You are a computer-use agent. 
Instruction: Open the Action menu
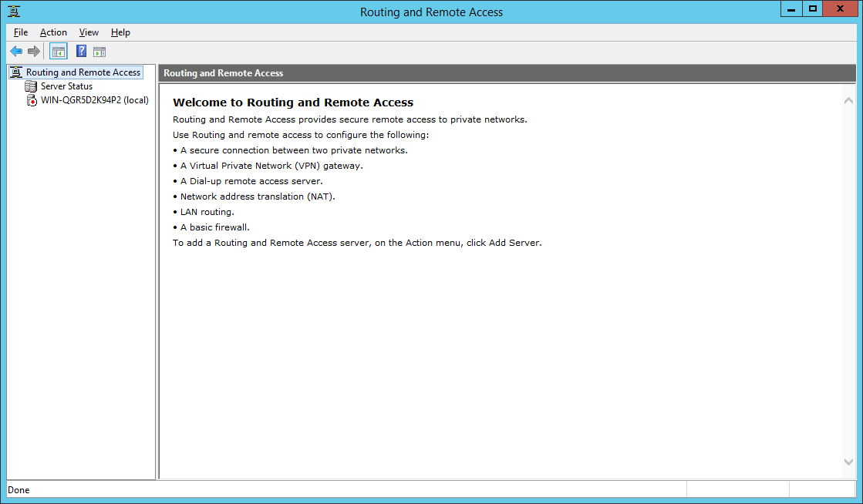[x=53, y=32]
